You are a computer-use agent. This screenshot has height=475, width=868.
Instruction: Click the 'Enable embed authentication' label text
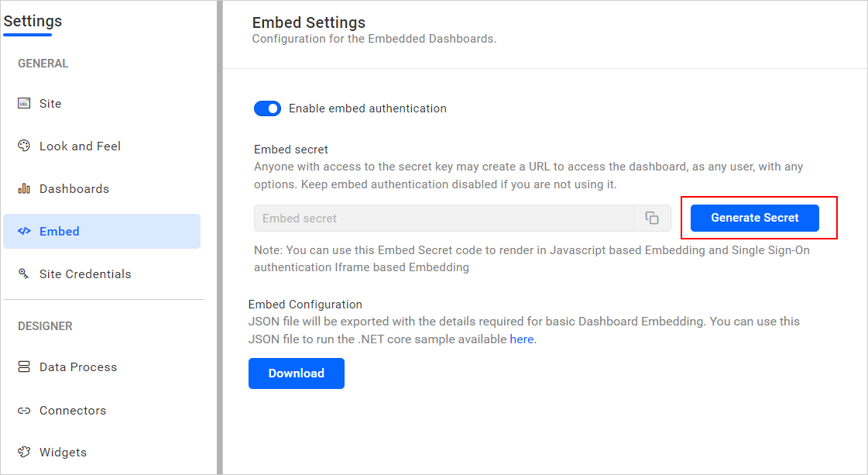click(367, 109)
